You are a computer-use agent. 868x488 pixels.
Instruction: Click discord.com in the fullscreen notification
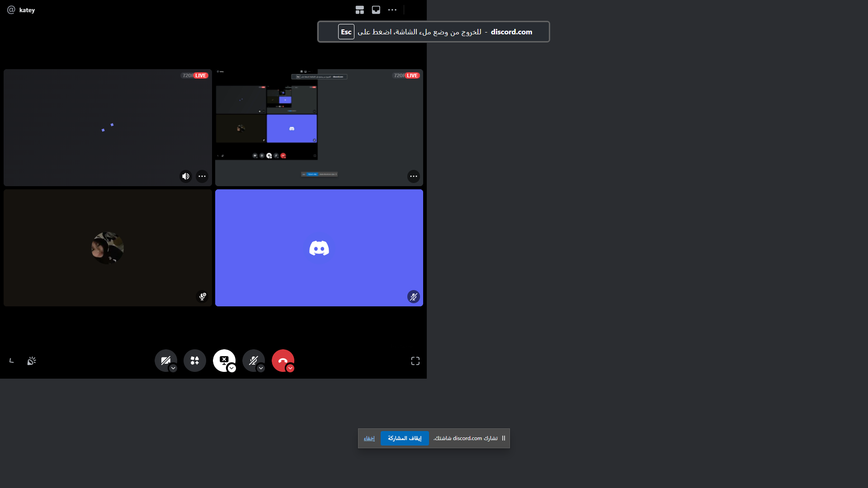coord(512,32)
